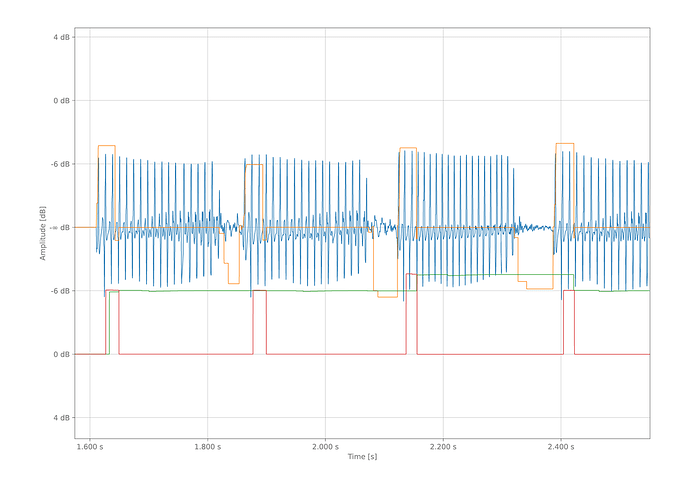Click the "4 dB" label at the axis top
This screenshot has width=690, height=487.
click(62, 37)
